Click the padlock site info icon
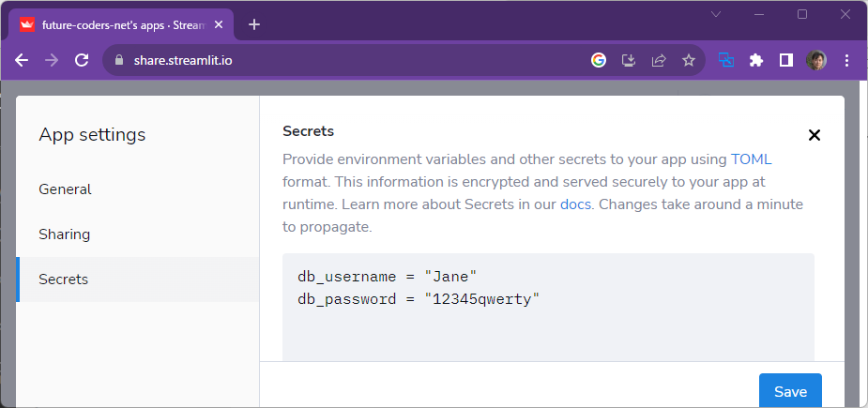This screenshot has width=868, height=408. (x=118, y=60)
